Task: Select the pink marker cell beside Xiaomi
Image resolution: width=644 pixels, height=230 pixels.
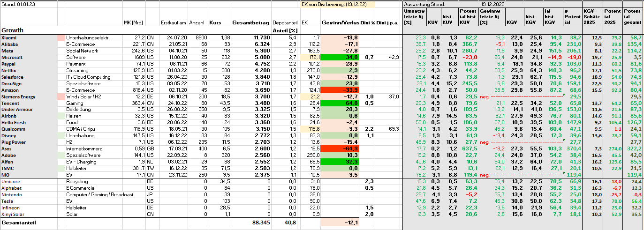Action: pyautogui.click(x=61, y=37)
